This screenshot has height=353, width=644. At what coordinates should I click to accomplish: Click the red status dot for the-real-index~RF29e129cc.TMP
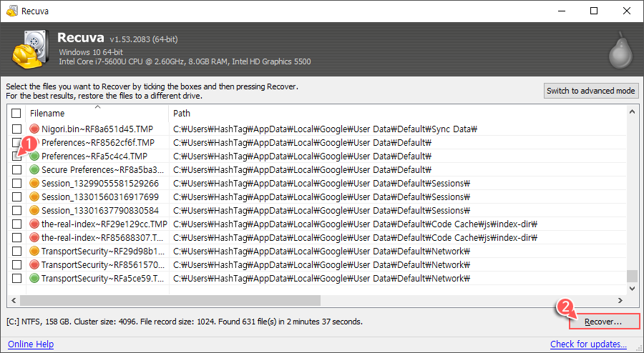34,224
